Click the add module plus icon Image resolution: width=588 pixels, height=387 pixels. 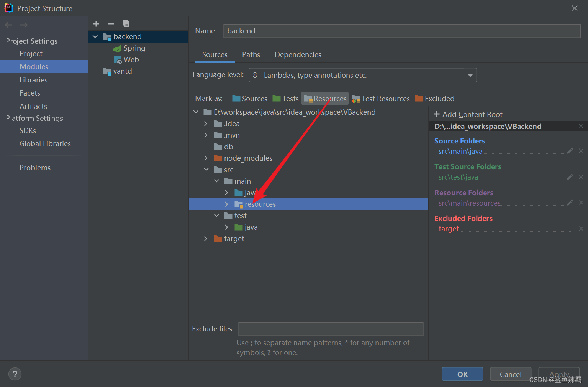(96, 24)
